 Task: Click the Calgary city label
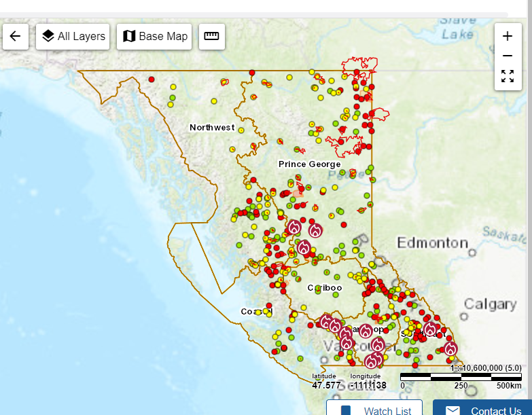pyautogui.click(x=491, y=304)
